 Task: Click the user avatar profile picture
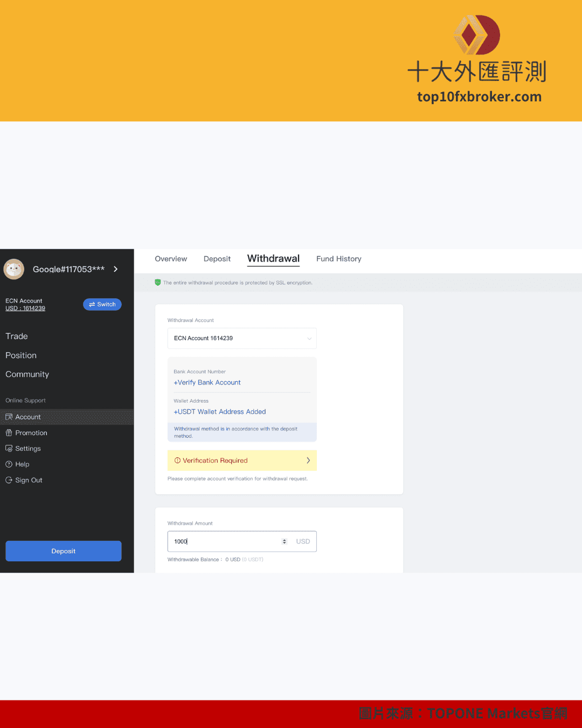click(14, 269)
